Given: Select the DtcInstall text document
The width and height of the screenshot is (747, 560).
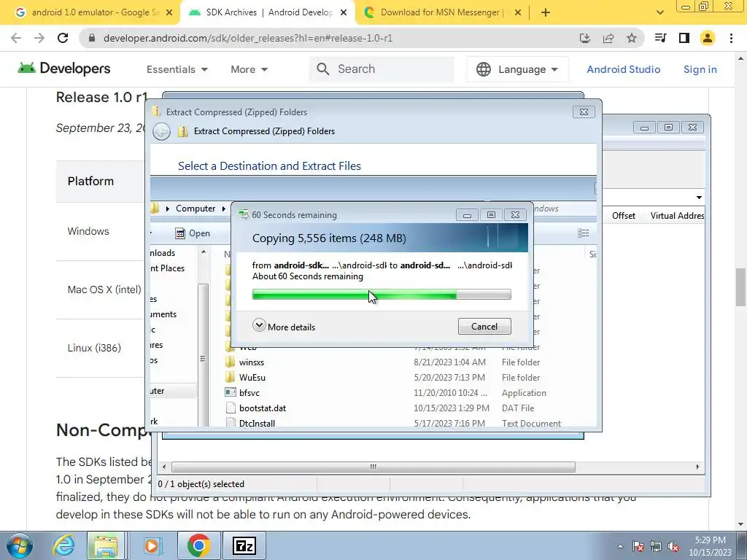Looking at the screenshot, I should [257, 423].
